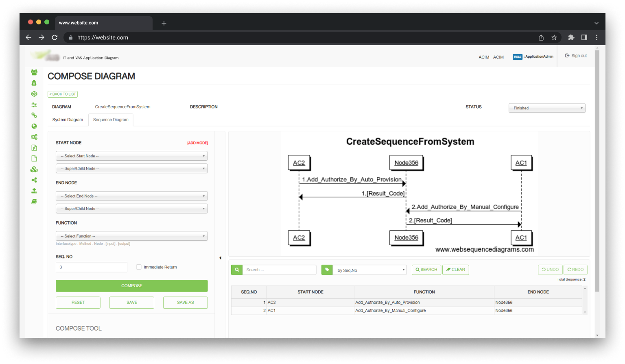The height and width of the screenshot is (364, 625).
Task: Open the by Seq.No search filter dropdown
Action: (x=369, y=270)
